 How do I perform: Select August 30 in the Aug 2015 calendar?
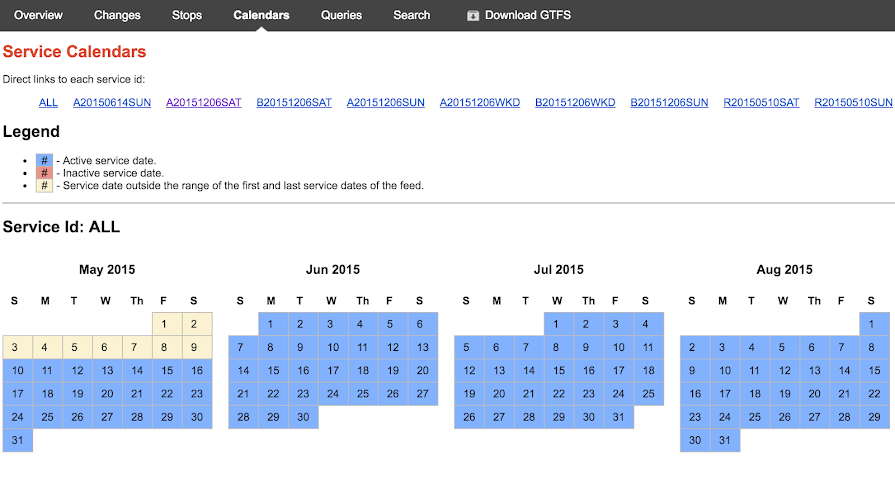pos(695,440)
